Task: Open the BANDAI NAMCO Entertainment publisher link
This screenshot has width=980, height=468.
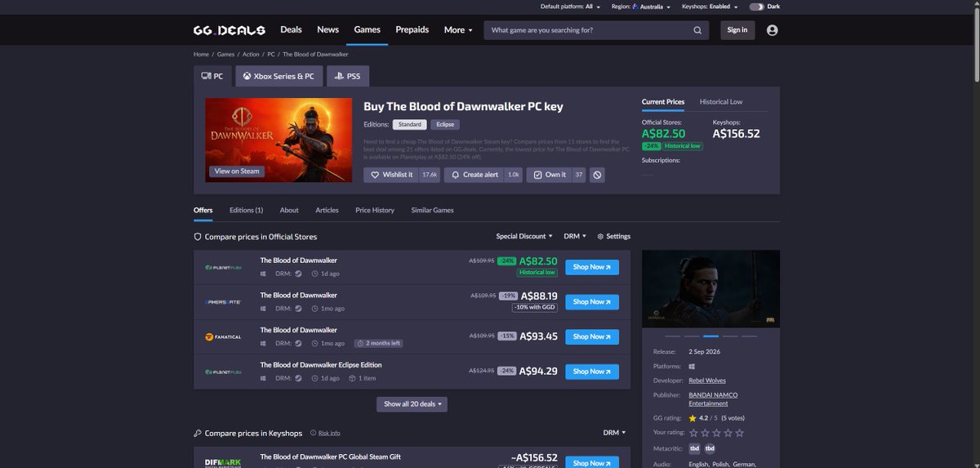Action: (713, 399)
